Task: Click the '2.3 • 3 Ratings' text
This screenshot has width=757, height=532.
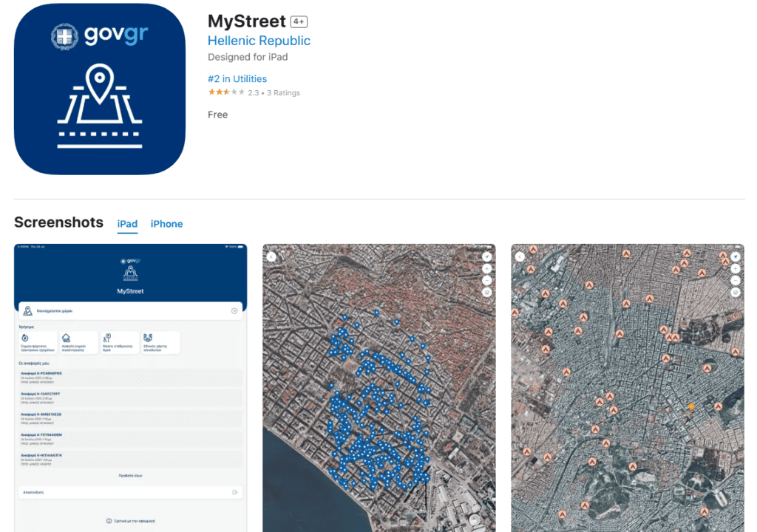Action: 274,92
